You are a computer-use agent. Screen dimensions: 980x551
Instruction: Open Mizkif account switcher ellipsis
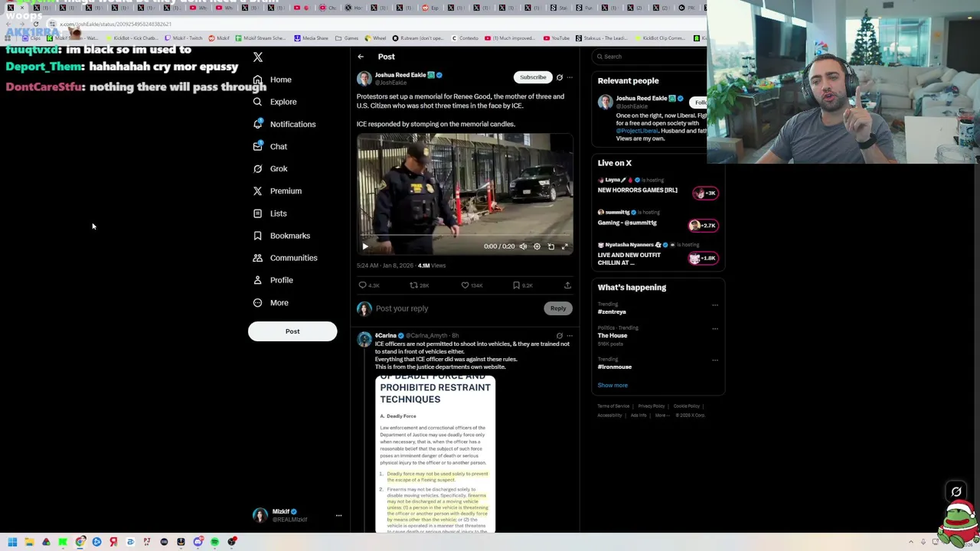[338, 516]
